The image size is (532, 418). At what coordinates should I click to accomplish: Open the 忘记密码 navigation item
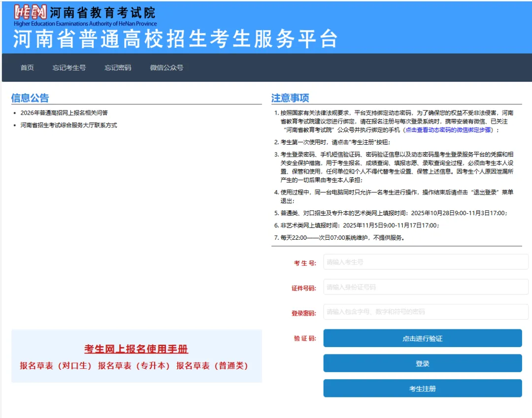tap(118, 67)
